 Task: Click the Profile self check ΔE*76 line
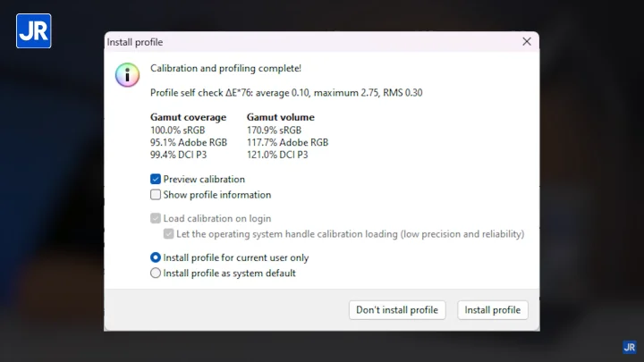coord(286,92)
